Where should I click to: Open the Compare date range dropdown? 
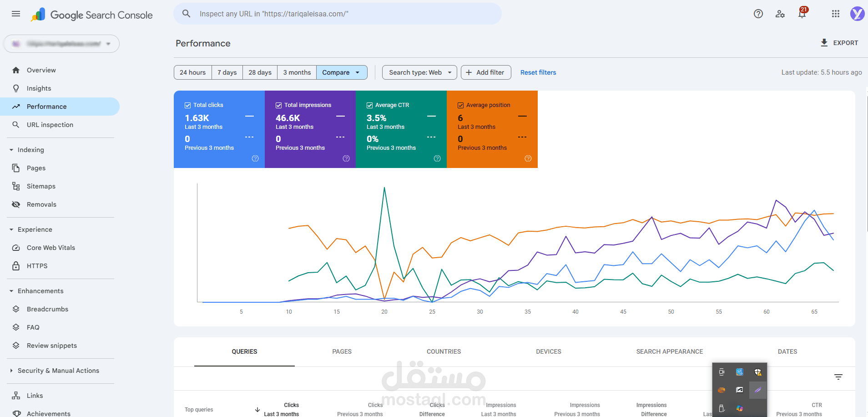(x=342, y=72)
